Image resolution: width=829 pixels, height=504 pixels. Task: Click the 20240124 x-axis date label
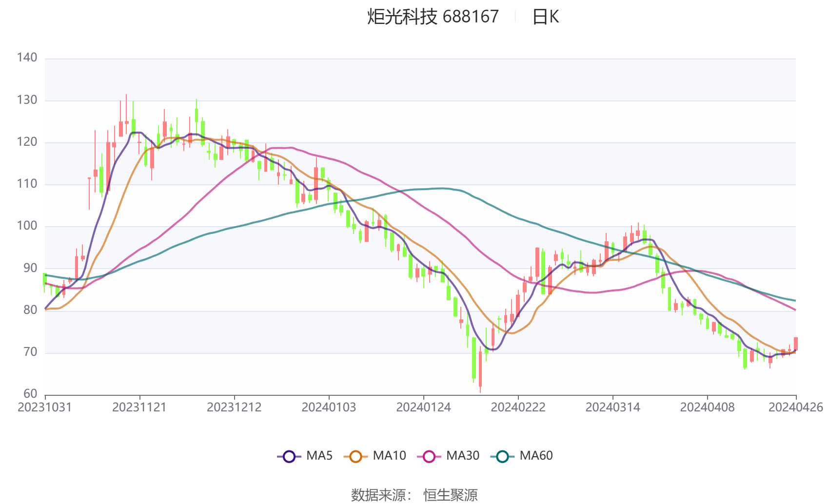(423, 407)
